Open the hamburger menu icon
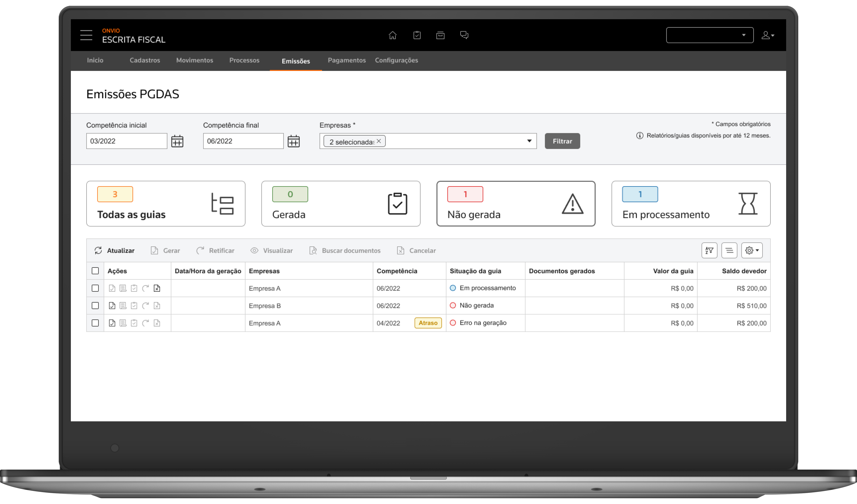This screenshot has width=857, height=504. coord(86,35)
